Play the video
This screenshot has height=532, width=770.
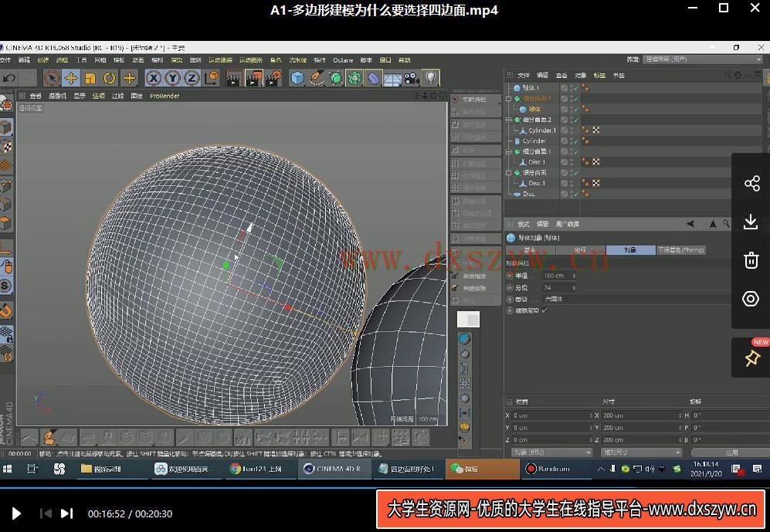pyautogui.click(x=15, y=513)
